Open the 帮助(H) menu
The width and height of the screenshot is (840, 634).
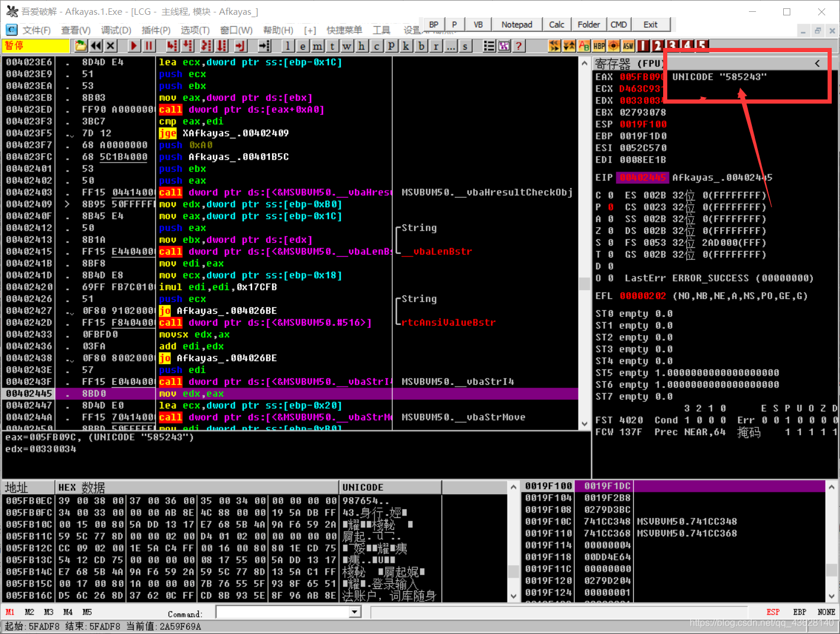coord(278,30)
